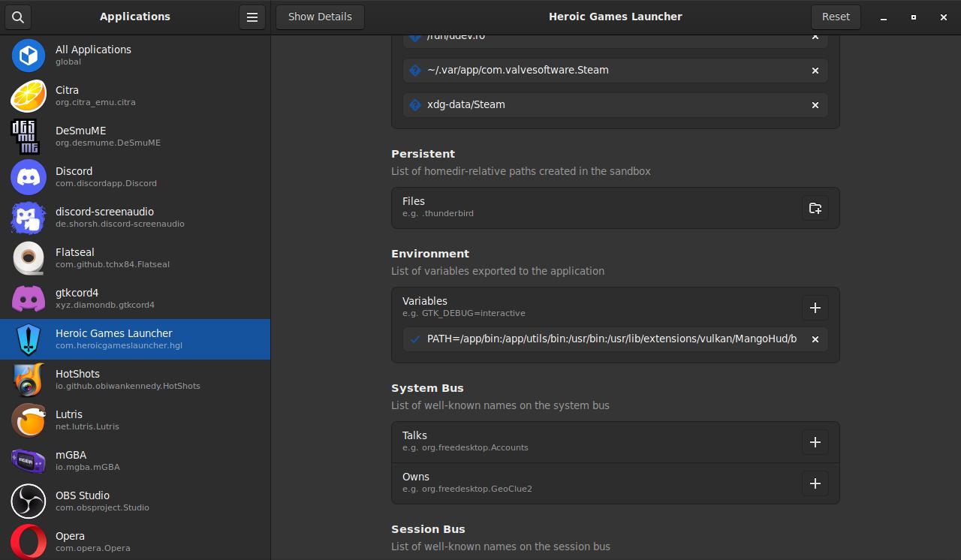This screenshot has height=560, width=961.
Task: Click the HotShots app icon
Action: click(x=29, y=380)
